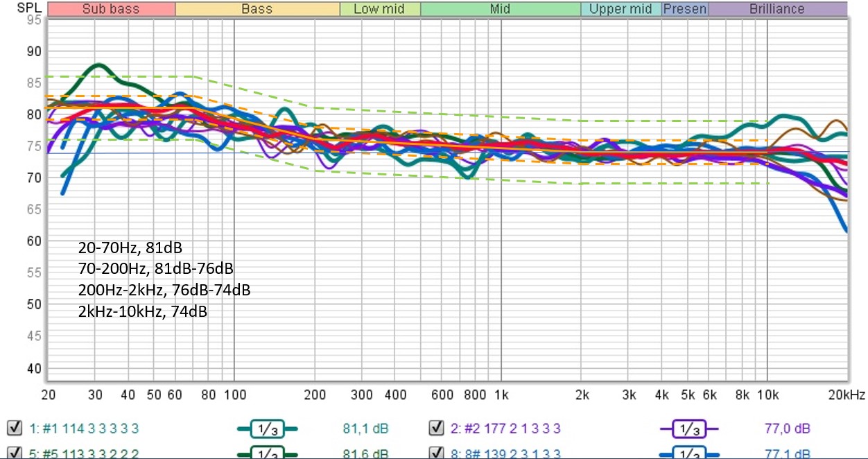
Task: Select trace name "2: #2 177 2 1 3 3 3"
Action: click(x=505, y=428)
